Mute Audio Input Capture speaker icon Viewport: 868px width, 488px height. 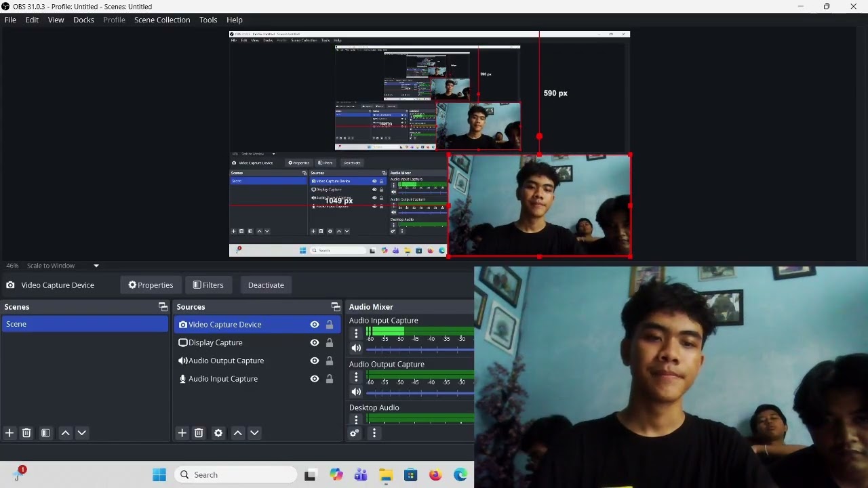(356, 348)
